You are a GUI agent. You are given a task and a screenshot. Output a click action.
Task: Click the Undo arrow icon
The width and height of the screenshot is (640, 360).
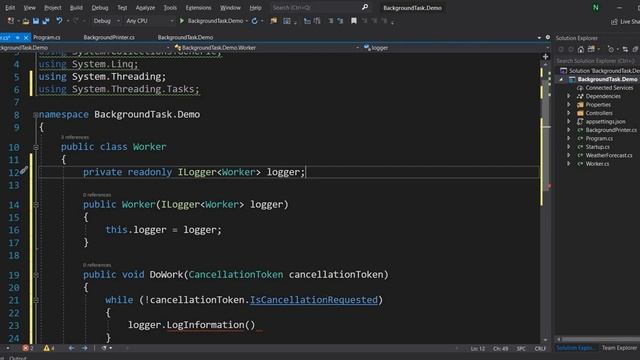click(59, 21)
